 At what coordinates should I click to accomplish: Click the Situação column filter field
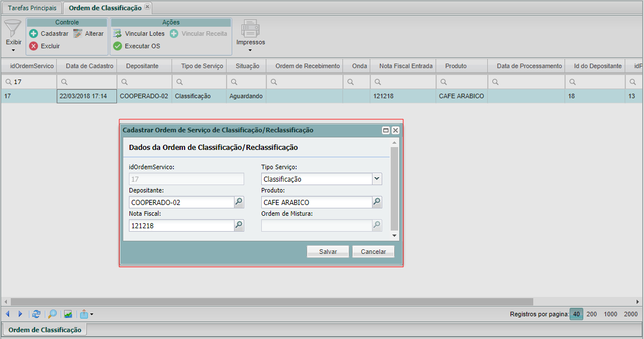point(246,82)
